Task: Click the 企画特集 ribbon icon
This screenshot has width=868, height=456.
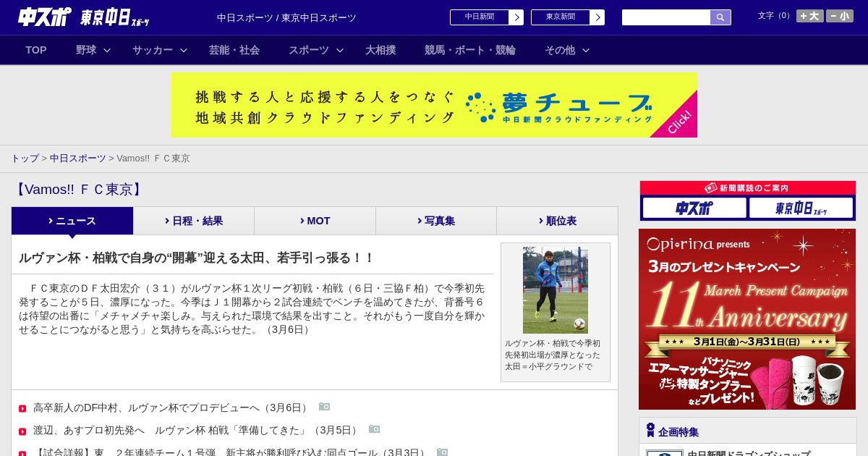Action: tap(650, 431)
